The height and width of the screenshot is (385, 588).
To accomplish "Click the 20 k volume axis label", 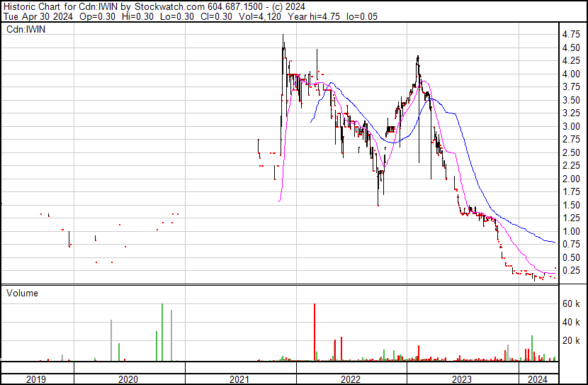I will 571,340.
